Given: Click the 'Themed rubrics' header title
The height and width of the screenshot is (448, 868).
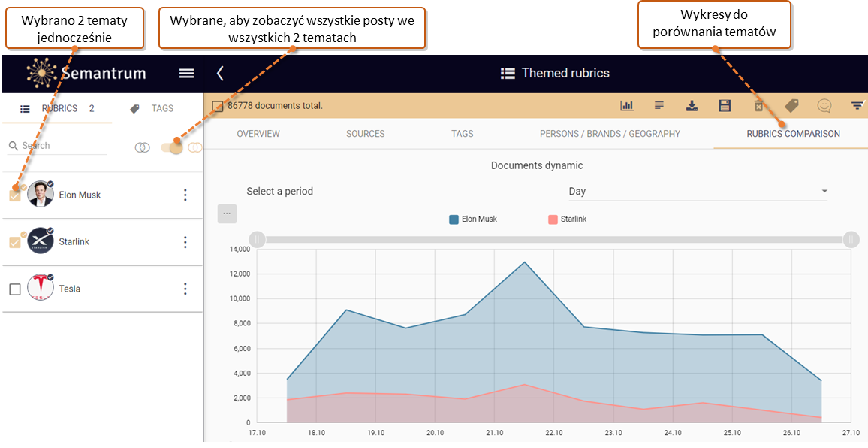Looking at the screenshot, I should 565,73.
